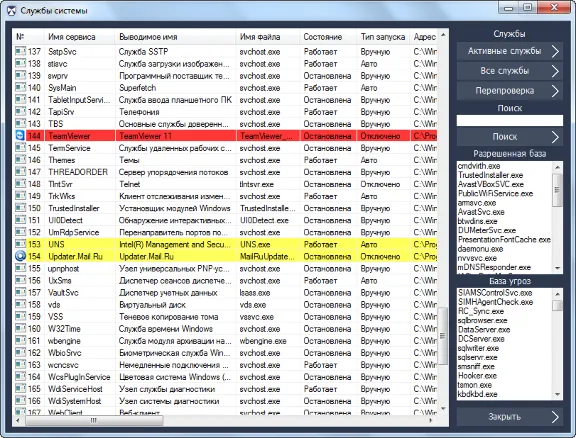
Task: Click the Themes service row icon
Action: 20,160
